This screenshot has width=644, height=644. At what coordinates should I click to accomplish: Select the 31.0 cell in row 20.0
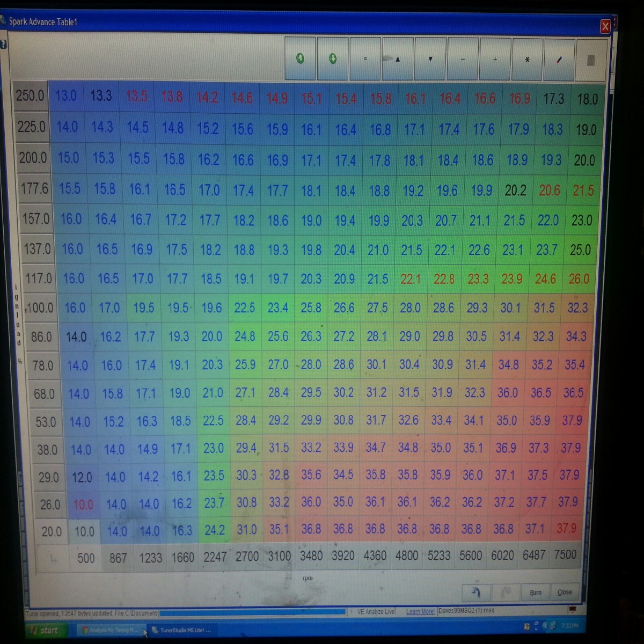coord(247,530)
